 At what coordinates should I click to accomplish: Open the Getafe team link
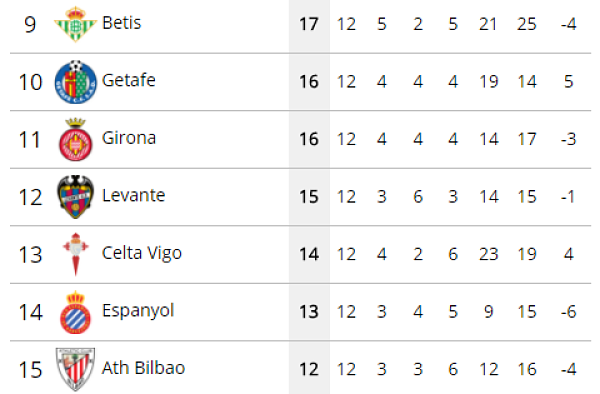coord(129,80)
